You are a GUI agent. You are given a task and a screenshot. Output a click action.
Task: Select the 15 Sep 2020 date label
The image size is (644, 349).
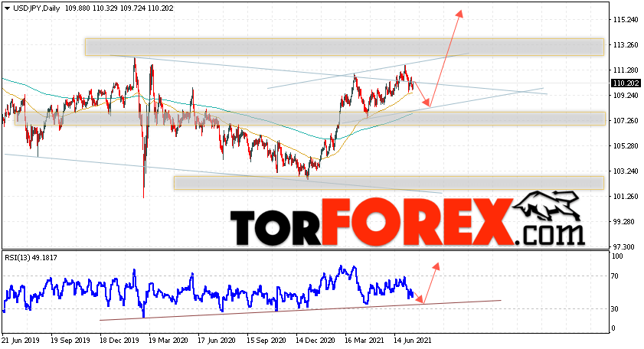pyautogui.click(x=266, y=341)
